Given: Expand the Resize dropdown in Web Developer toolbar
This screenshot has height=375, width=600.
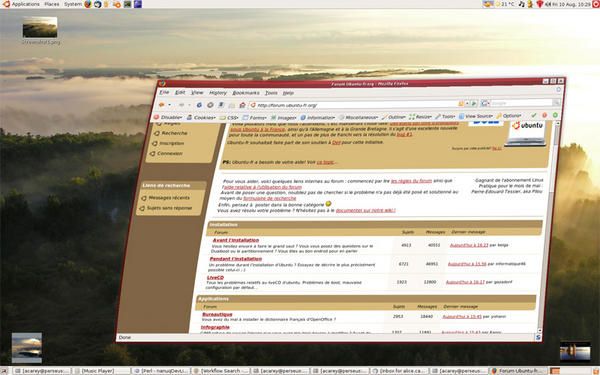Looking at the screenshot, I should 421,116.
